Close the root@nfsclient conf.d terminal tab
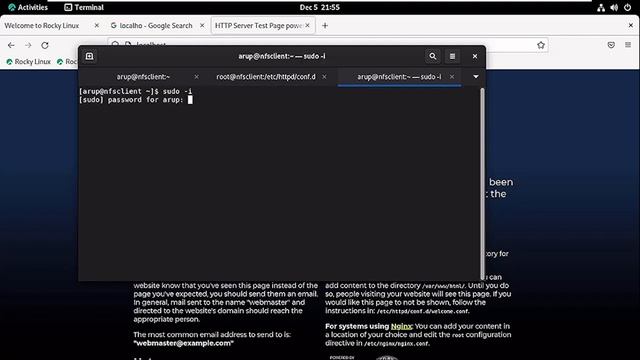Screen dimensions: 640x360 (x=324, y=77)
